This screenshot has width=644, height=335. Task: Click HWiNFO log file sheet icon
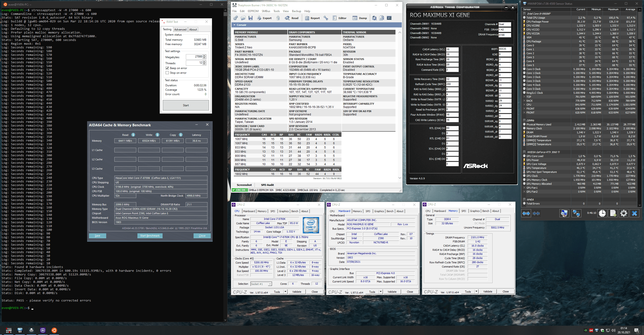(x=613, y=213)
